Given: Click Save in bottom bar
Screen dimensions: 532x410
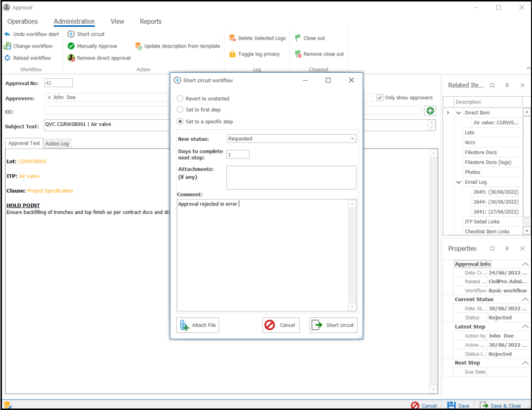Looking at the screenshot, I should pyautogui.click(x=458, y=406).
